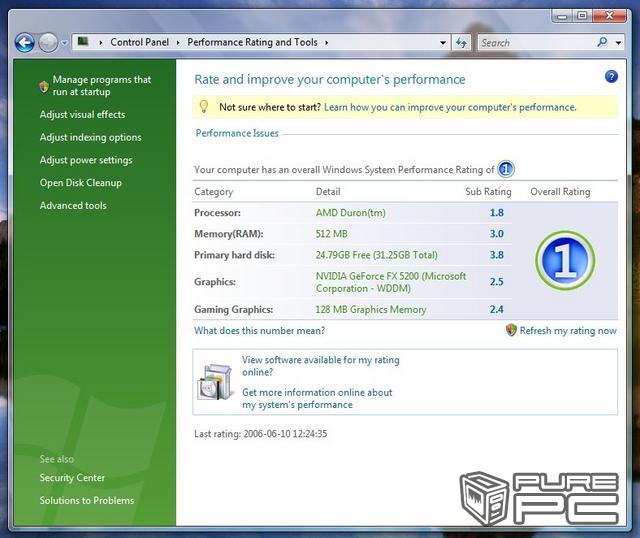Select 128 MB Graphics Memory detail
This screenshot has width=640, height=538.
pyautogui.click(x=371, y=309)
